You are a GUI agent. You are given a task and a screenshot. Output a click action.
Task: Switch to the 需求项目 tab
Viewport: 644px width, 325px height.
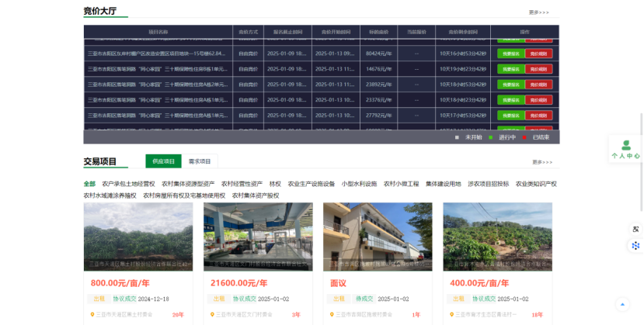200,161
